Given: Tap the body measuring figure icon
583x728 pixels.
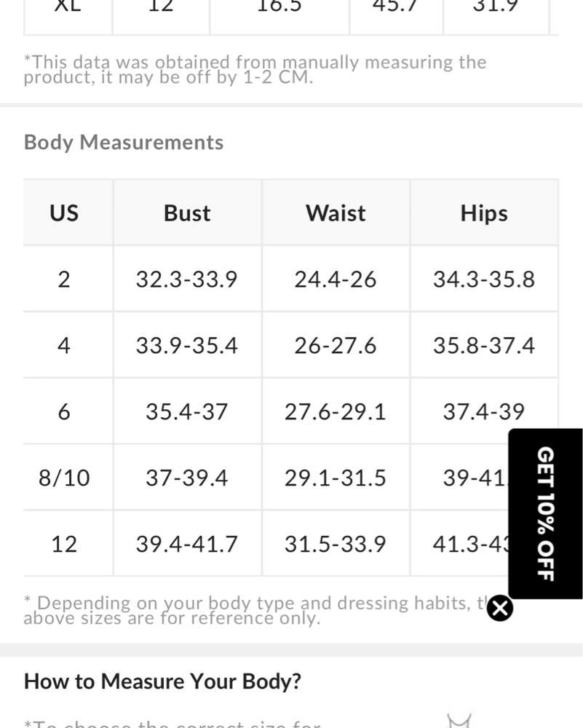Looking at the screenshot, I should (459, 721).
